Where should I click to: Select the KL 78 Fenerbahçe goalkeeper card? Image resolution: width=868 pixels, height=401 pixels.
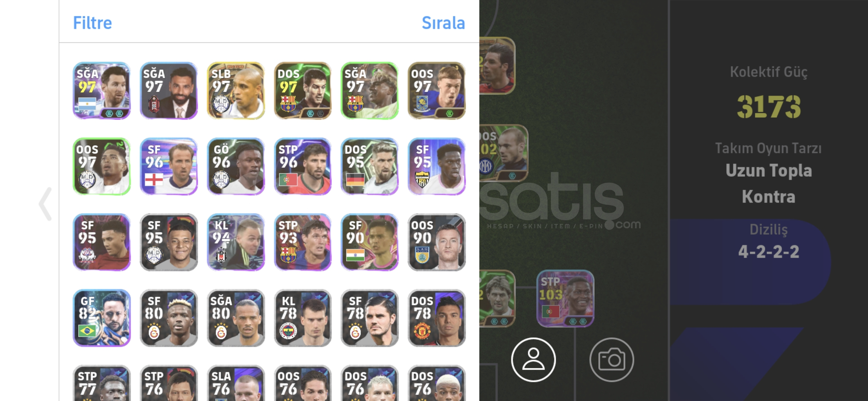[303, 318]
